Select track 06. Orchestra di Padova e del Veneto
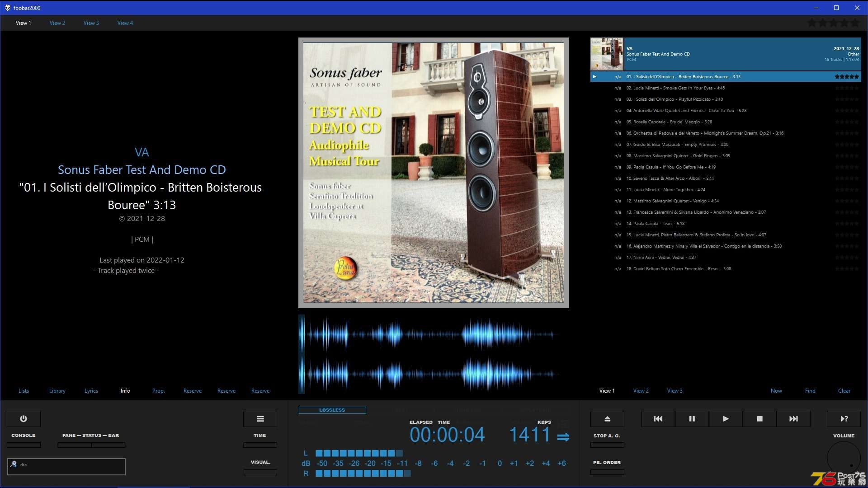 coord(726,133)
